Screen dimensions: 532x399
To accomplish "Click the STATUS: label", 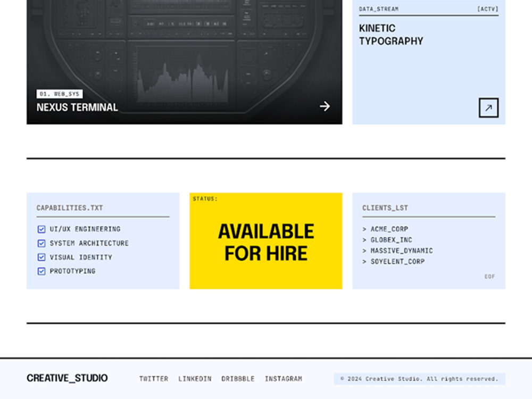I will [x=205, y=199].
